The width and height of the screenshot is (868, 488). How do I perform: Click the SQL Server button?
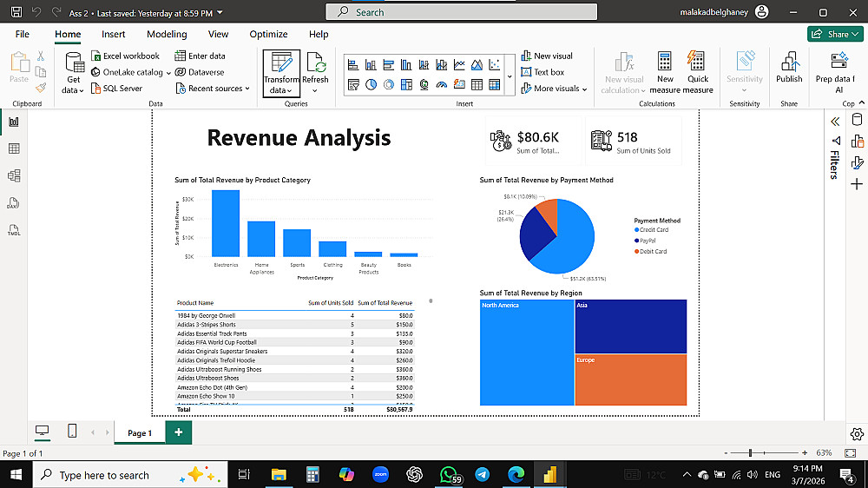coord(117,89)
